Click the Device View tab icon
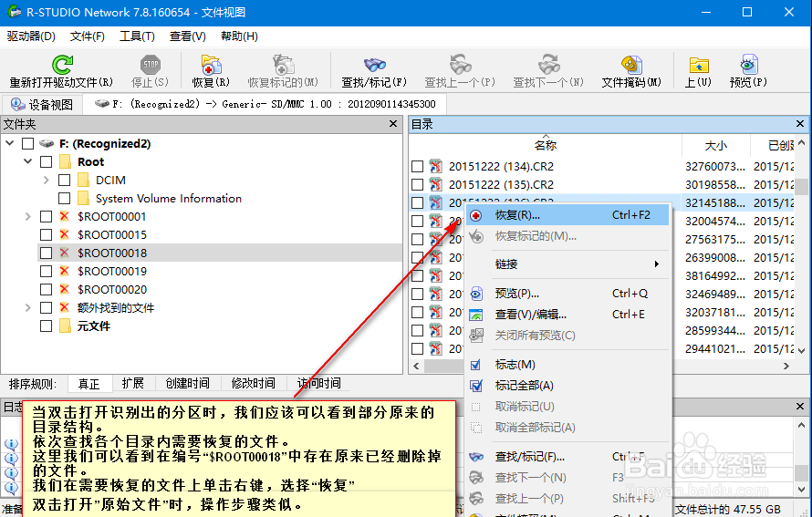 17,105
